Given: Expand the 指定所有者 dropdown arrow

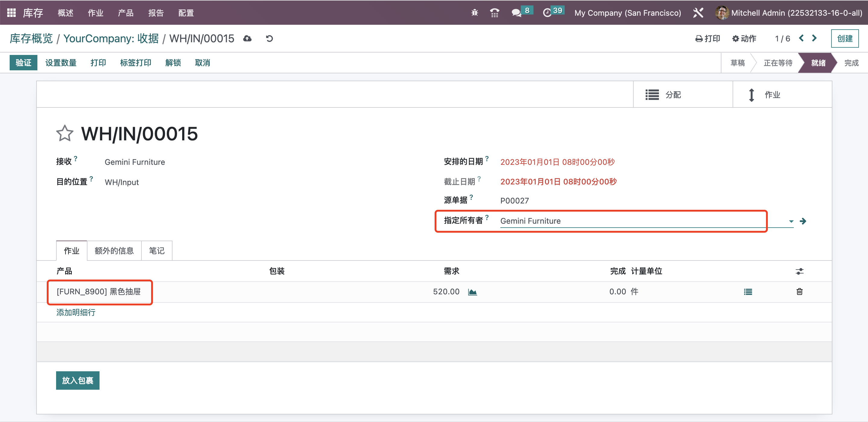Looking at the screenshot, I should tap(791, 221).
